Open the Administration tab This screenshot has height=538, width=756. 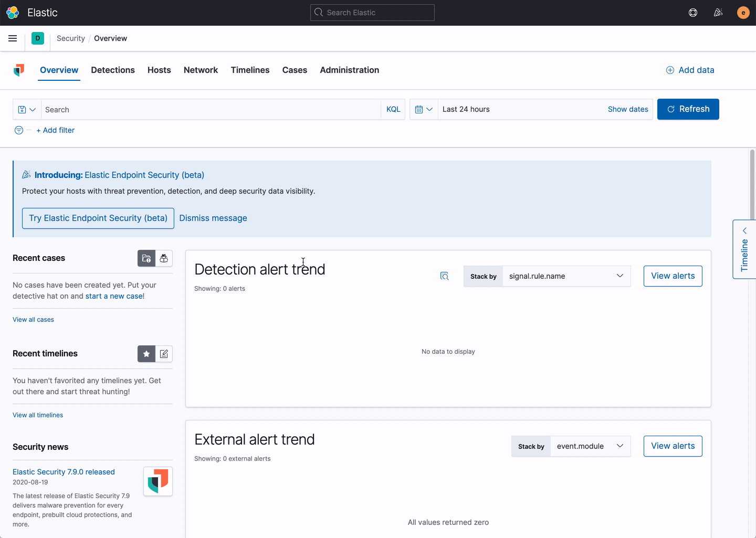click(x=349, y=70)
